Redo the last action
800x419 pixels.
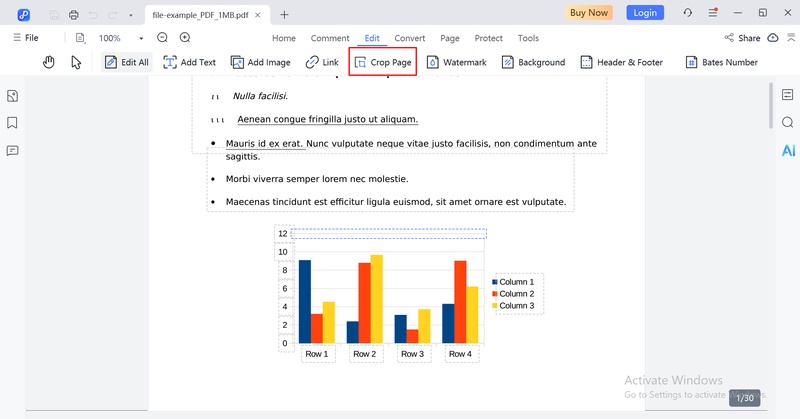pos(112,15)
